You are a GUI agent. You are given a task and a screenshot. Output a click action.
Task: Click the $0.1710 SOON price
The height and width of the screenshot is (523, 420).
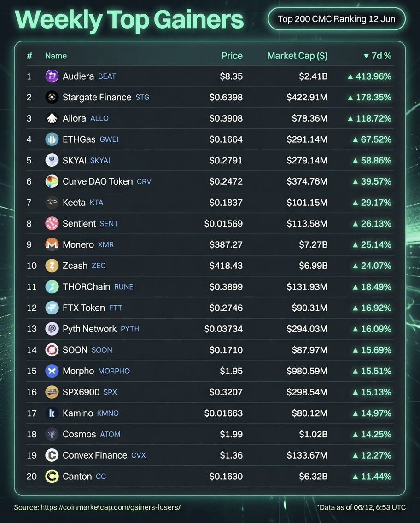pyautogui.click(x=226, y=349)
